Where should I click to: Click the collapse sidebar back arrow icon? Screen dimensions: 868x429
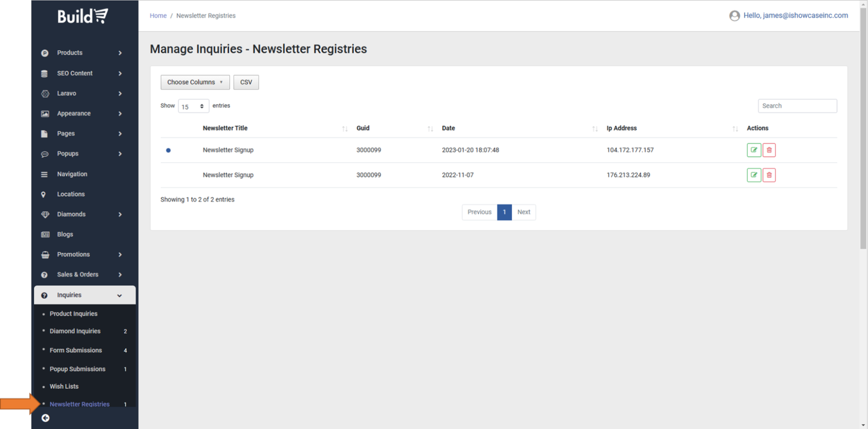point(45,418)
